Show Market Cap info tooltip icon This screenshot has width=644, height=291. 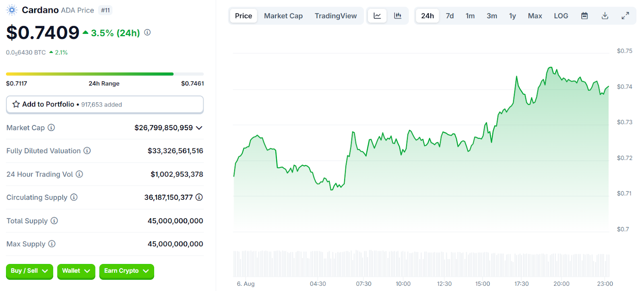[x=51, y=128]
